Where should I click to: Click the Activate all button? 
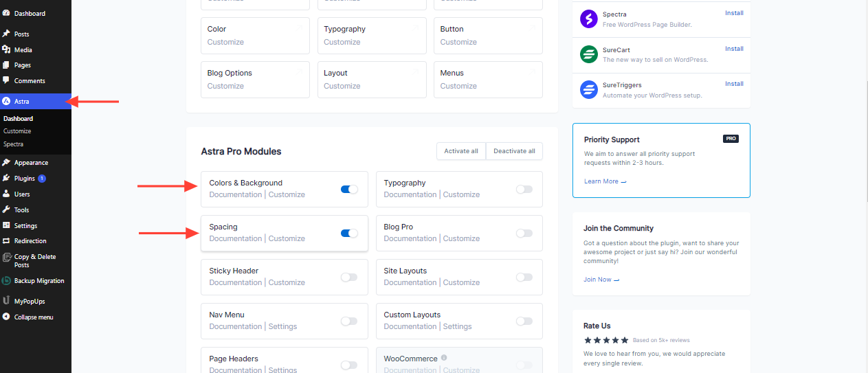[461, 151]
